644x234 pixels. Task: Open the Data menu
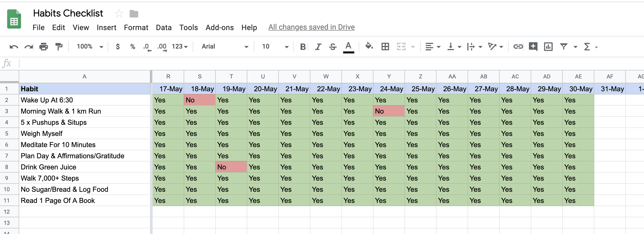(x=164, y=27)
